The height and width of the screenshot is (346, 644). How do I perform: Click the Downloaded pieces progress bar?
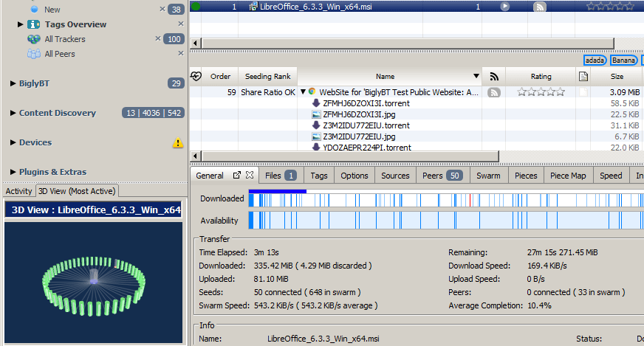point(446,200)
